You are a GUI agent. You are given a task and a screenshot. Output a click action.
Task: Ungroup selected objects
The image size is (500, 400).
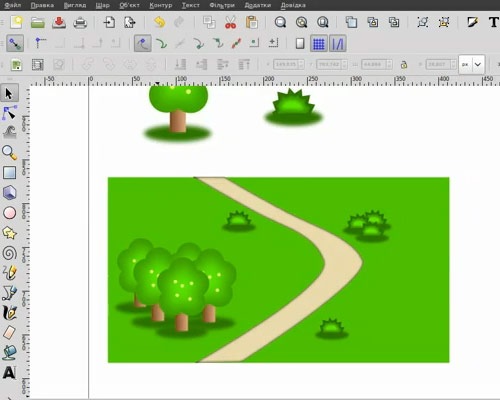[x=444, y=22]
